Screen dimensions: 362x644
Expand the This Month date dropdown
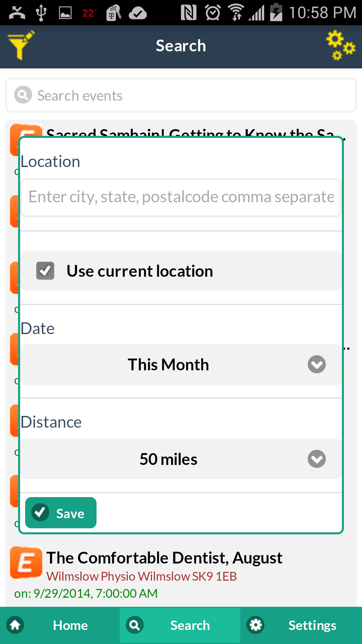pyautogui.click(x=181, y=365)
